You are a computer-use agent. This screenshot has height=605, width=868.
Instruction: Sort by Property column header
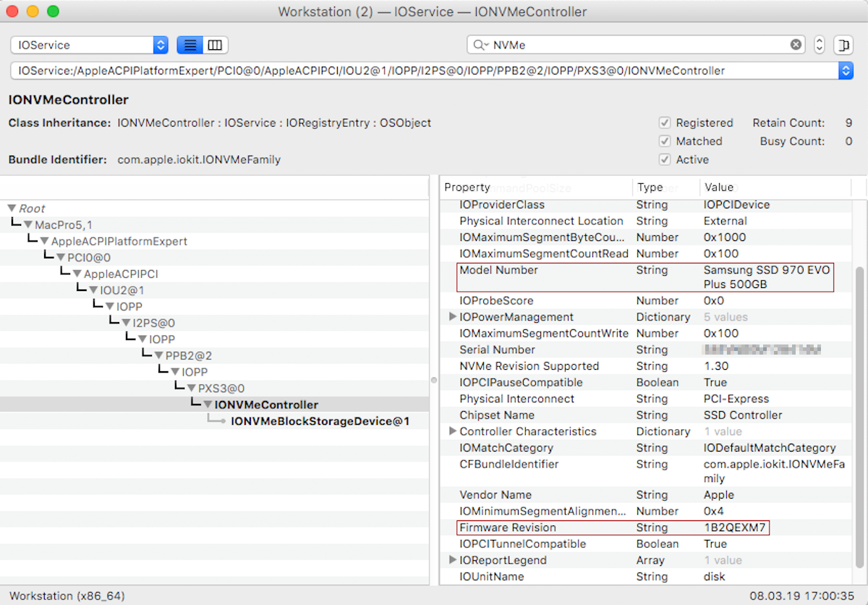pyautogui.click(x=535, y=187)
